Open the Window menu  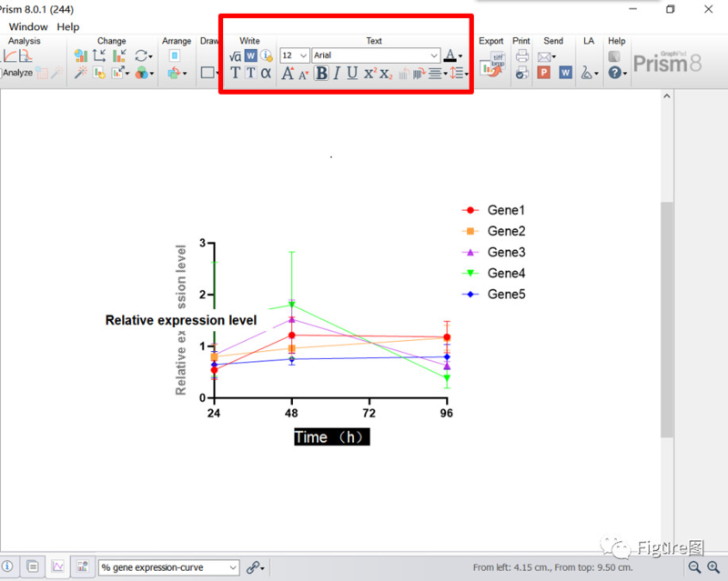28,27
